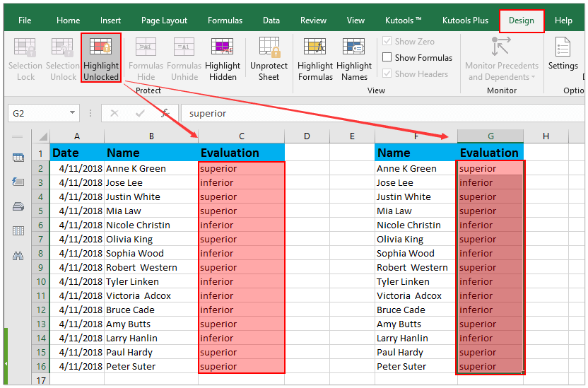Image resolution: width=588 pixels, height=388 pixels.
Task: Open the Formulas tab
Action: [225, 20]
